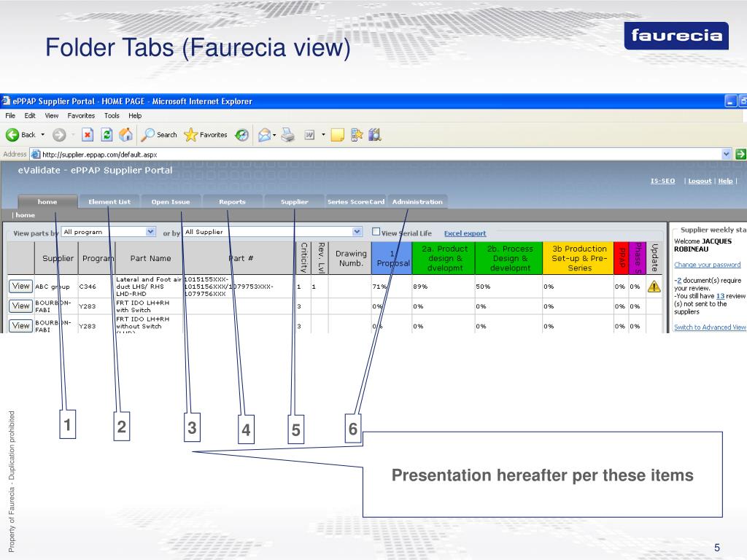Open the Edit menu
This screenshot has width=747, height=560.
click(x=30, y=116)
